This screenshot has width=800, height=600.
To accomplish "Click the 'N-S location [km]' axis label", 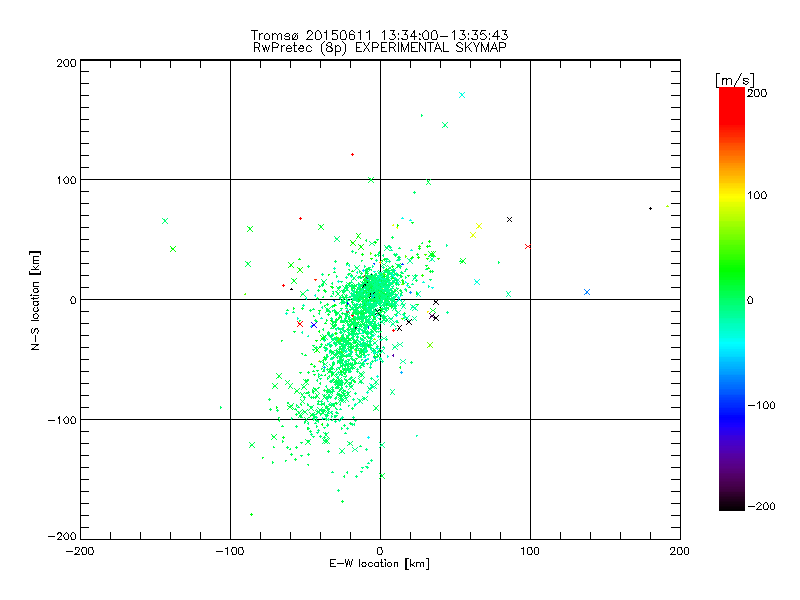I will (35, 301).
